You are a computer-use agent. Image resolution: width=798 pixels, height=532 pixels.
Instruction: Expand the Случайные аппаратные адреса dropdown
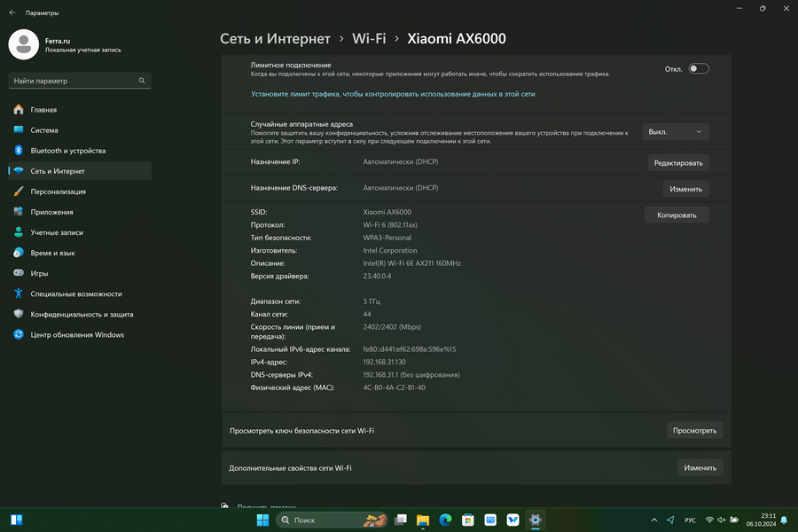[x=676, y=131]
